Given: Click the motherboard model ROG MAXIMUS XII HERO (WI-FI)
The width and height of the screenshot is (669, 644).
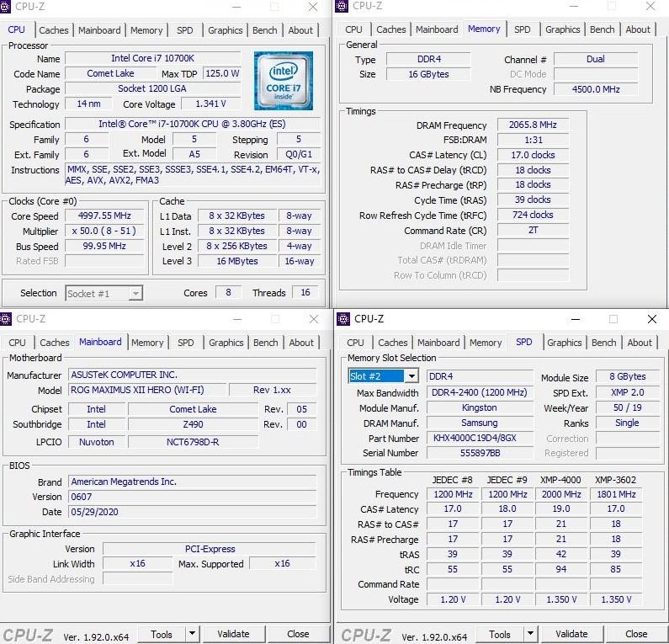Looking at the screenshot, I should 147,390.
